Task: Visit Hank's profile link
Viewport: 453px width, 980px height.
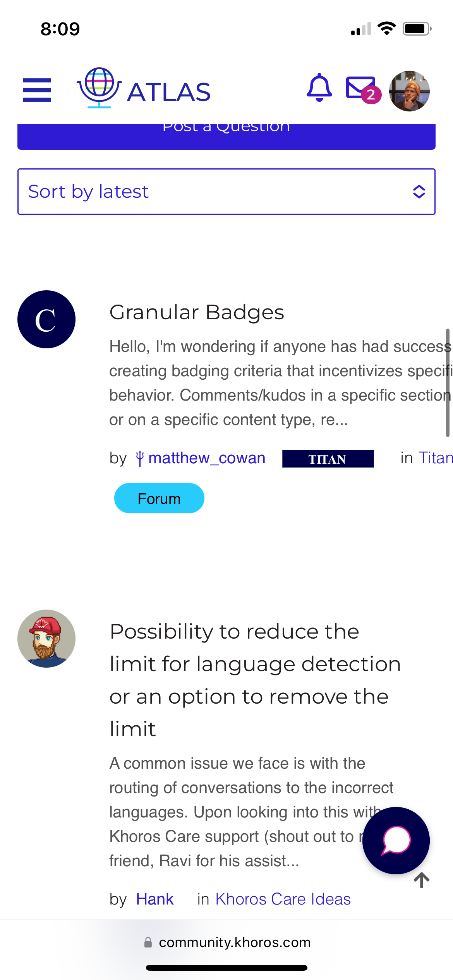Action: [x=154, y=899]
